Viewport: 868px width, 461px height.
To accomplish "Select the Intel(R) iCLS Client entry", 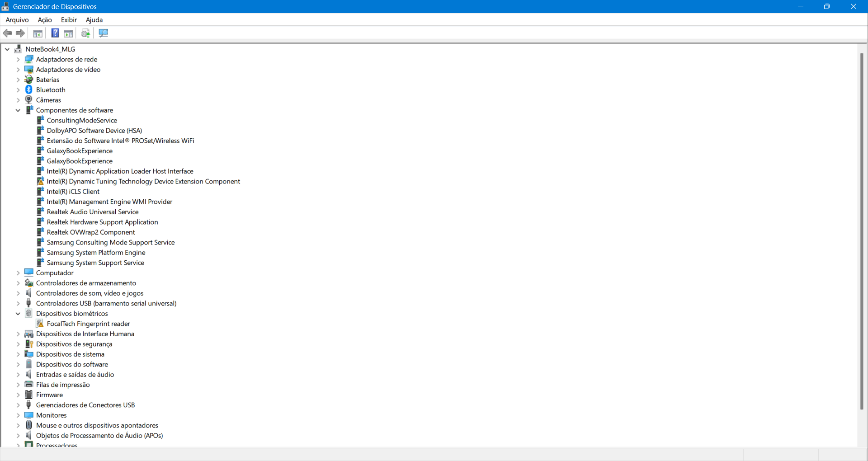I will pyautogui.click(x=73, y=191).
